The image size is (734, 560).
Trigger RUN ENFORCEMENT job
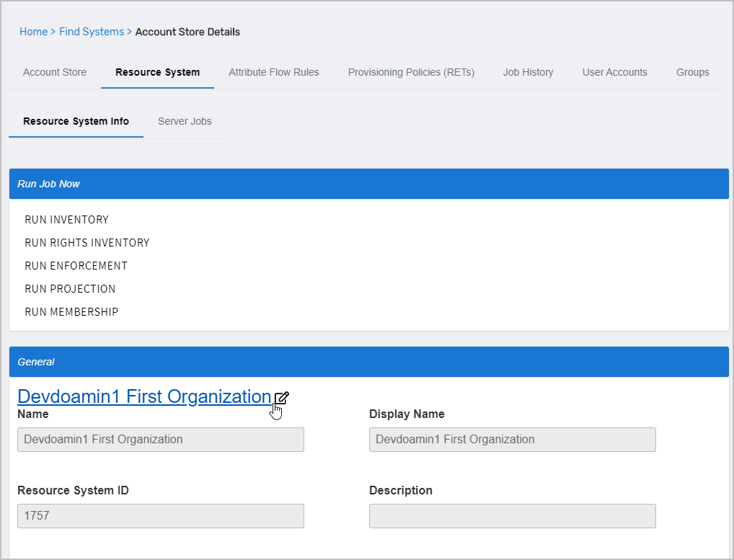76,266
